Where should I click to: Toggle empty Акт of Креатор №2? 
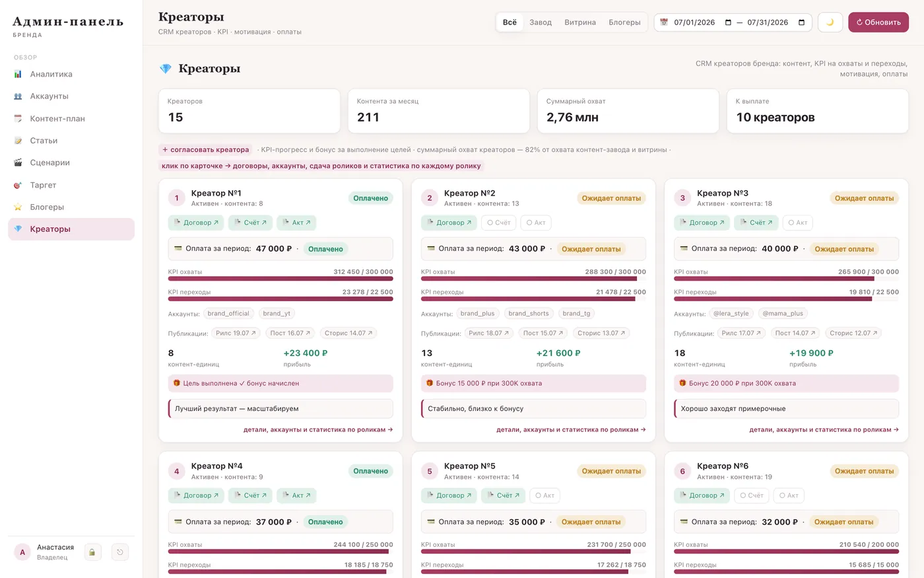point(536,223)
